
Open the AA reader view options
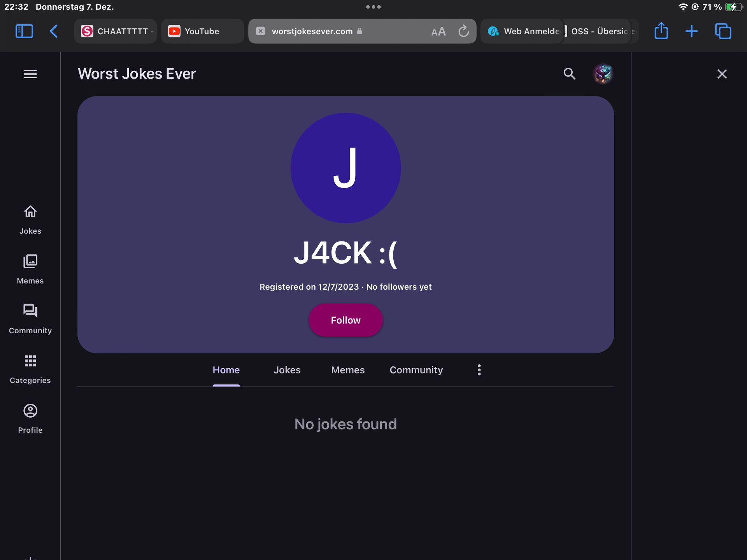[x=438, y=31]
